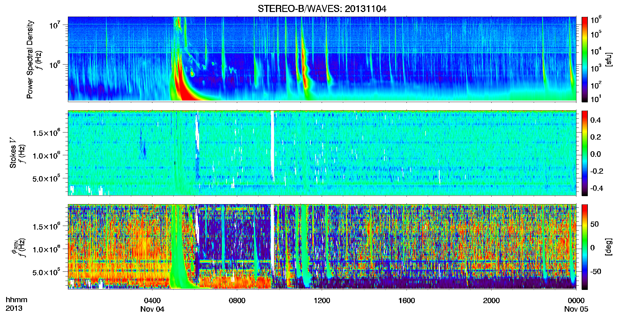Click the white data gap in Stokes V panel

coord(272,144)
